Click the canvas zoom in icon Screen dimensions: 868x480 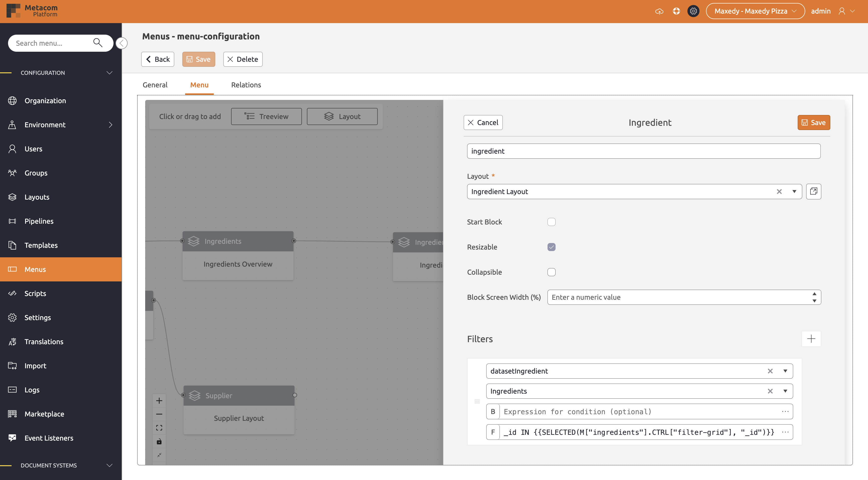pyautogui.click(x=159, y=400)
